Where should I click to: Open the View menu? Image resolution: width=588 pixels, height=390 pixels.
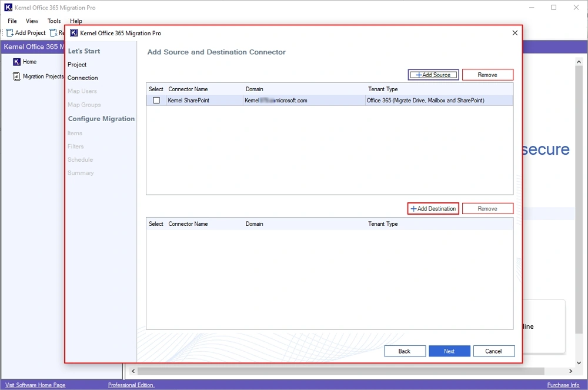point(32,21)
